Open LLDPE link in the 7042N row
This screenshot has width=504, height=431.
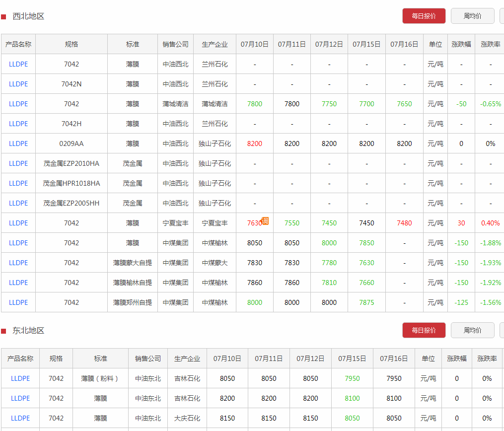18,84
